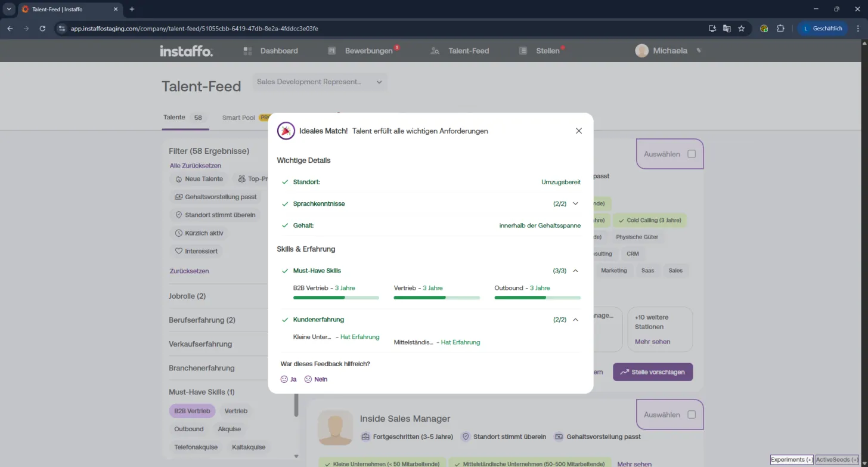Click the B2B Vertrieb experience progress bar

pyautogui.click(x=336, y=298)
